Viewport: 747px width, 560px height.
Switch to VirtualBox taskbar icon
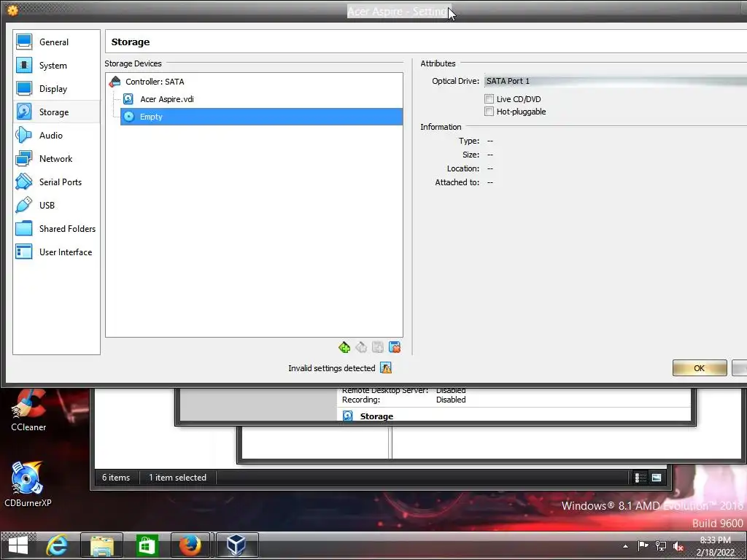[x=237, y=545]
